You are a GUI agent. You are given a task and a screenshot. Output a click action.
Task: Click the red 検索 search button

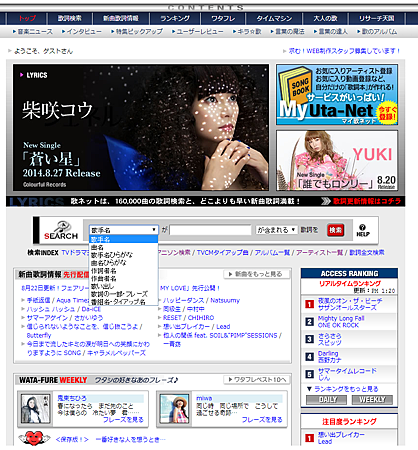click(x=335, y=230)
